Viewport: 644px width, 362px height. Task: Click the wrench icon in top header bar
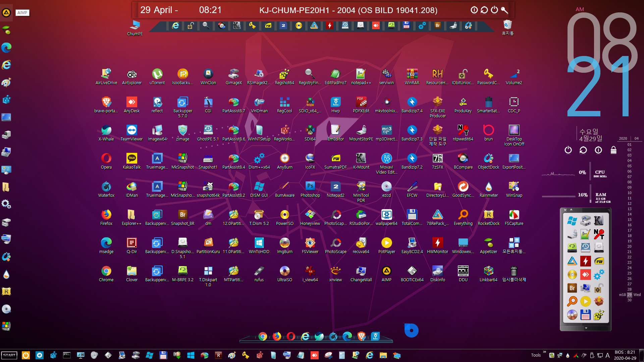pos(504,10)
